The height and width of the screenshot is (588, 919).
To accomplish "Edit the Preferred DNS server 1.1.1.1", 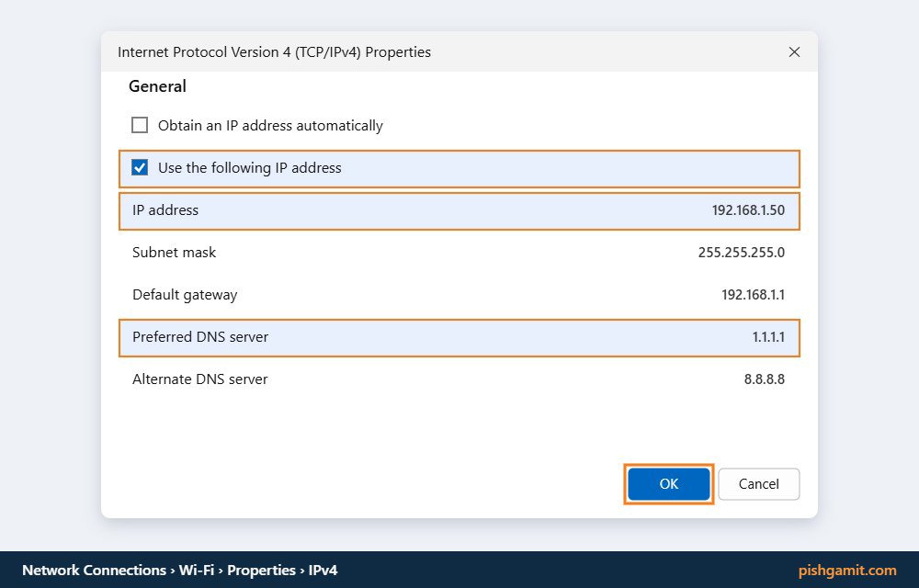I will [x=768, y=337].
